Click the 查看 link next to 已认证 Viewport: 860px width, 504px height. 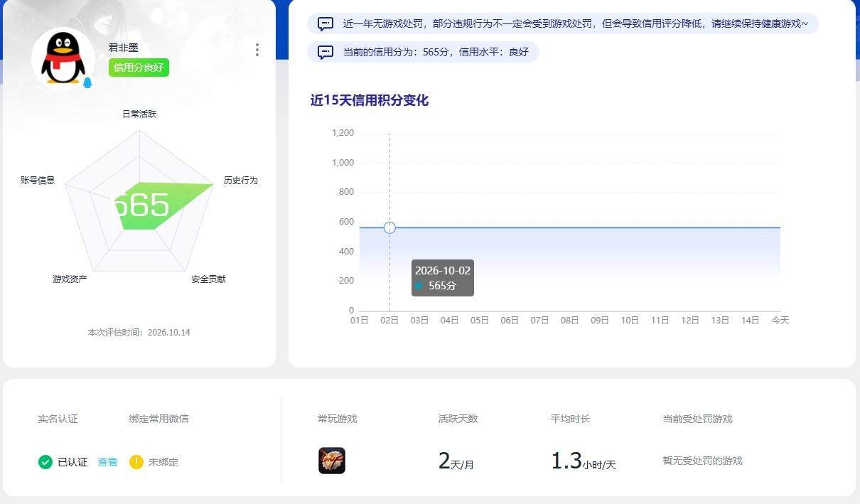[107, 462]
